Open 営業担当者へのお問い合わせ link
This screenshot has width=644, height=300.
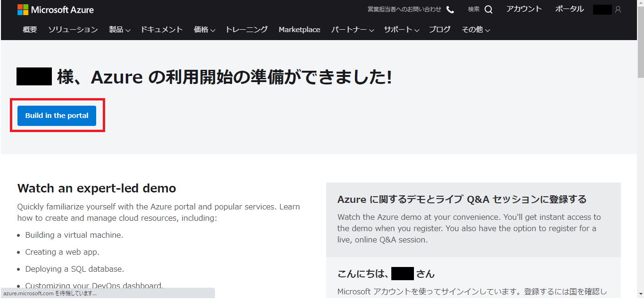405,9
